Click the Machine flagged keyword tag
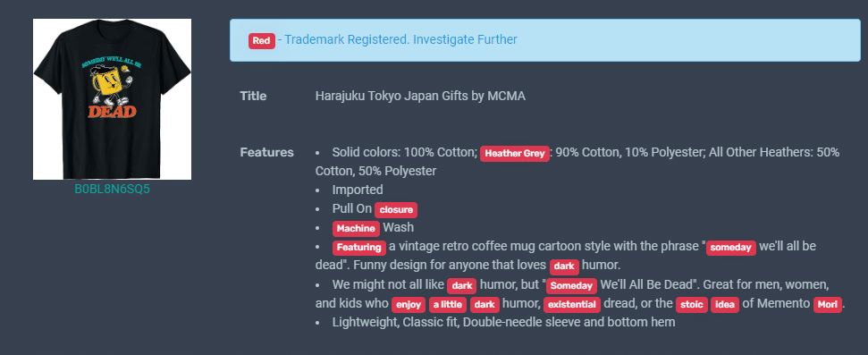The height and width of the screenshot is (355, 868). pyautogui.click(x=356, y=228)
